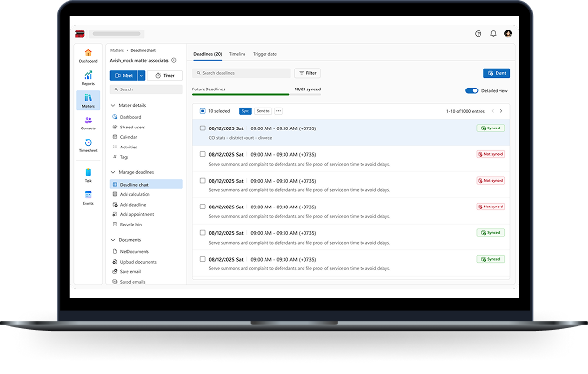
Task: Click the blue Sync button
Action: click(245, 111)
